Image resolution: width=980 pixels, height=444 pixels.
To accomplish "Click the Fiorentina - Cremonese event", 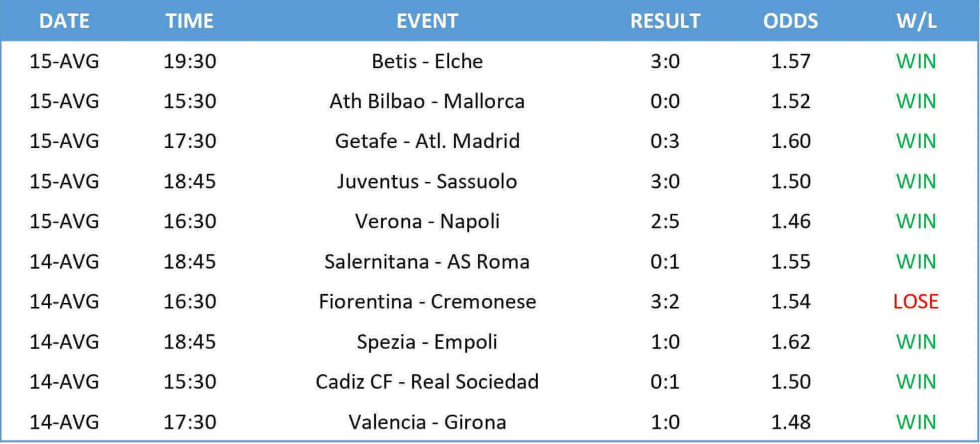I will click(427, 301).
